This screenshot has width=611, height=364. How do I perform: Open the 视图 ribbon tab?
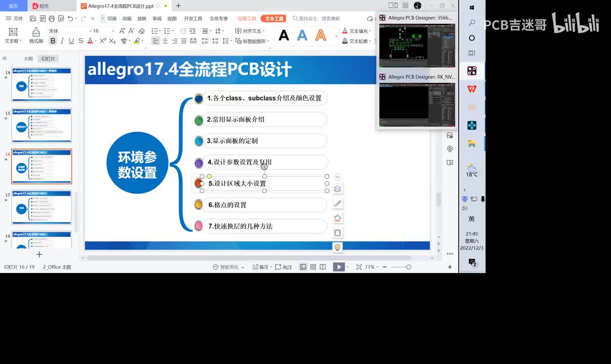click(172, 18)
